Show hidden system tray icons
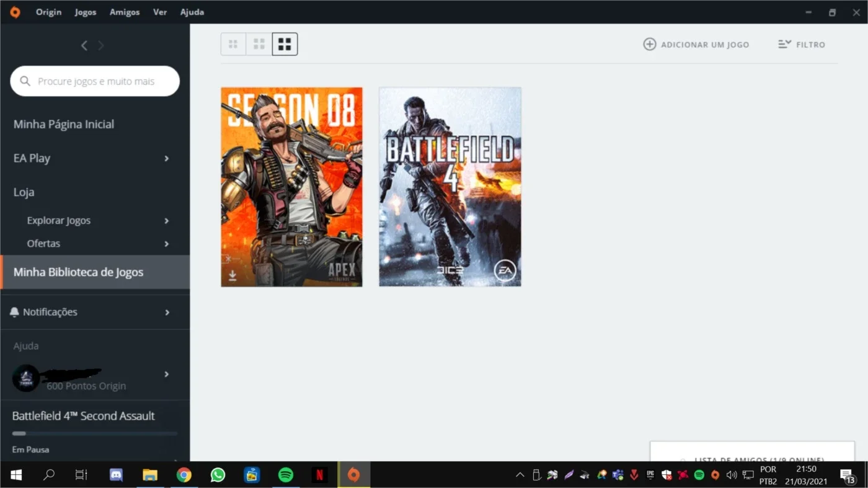 (x=520, y=475)
